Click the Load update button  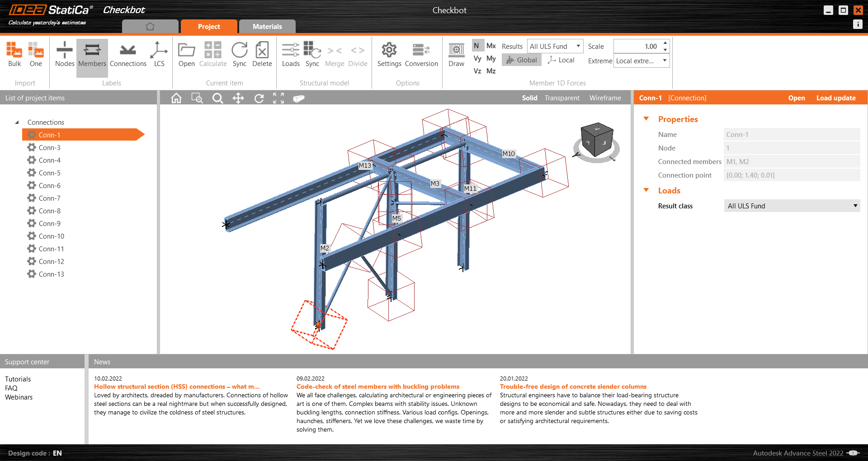836,98
